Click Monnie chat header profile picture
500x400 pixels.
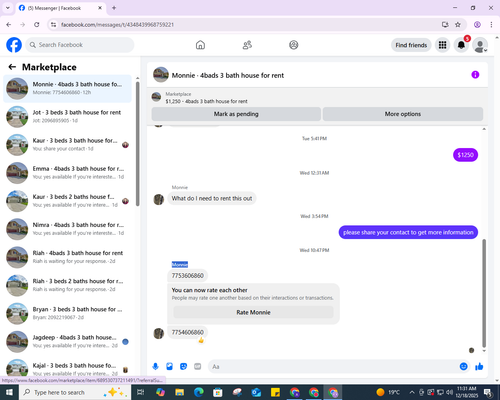click(161, 75)
